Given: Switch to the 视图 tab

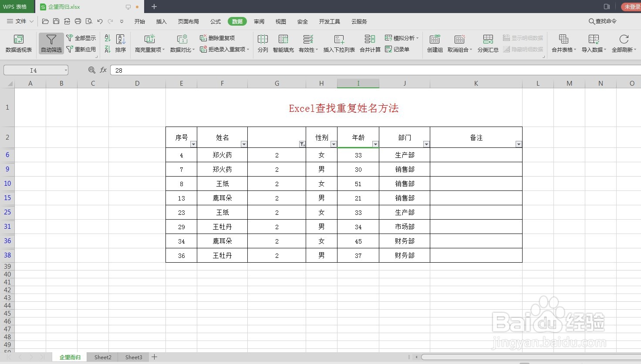Looking at the screenshot, I should tap(281, 21).
